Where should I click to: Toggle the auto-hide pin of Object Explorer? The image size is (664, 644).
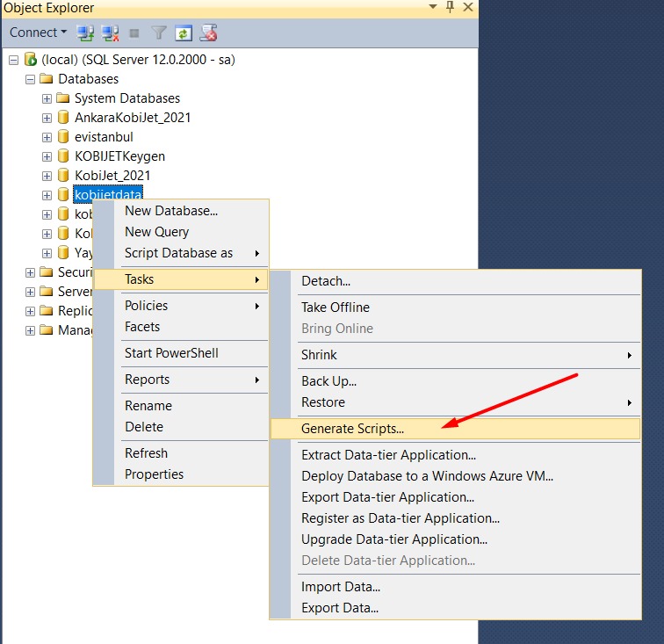coord(450,7)
